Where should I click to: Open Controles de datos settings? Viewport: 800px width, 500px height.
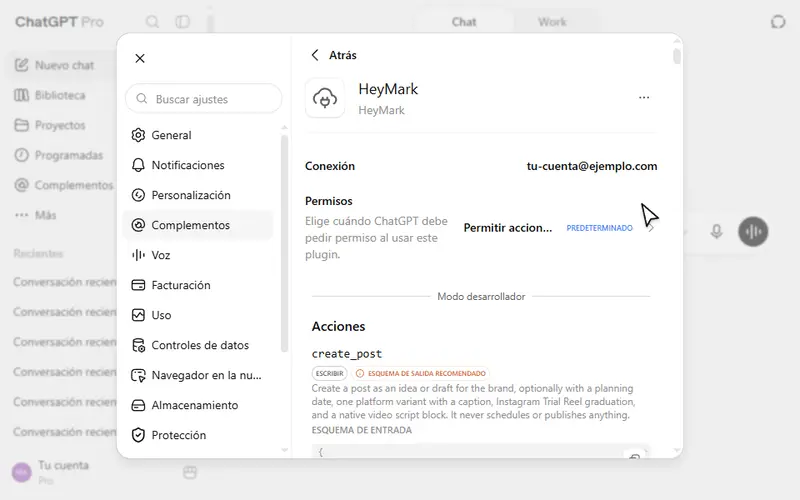point(198,345)
